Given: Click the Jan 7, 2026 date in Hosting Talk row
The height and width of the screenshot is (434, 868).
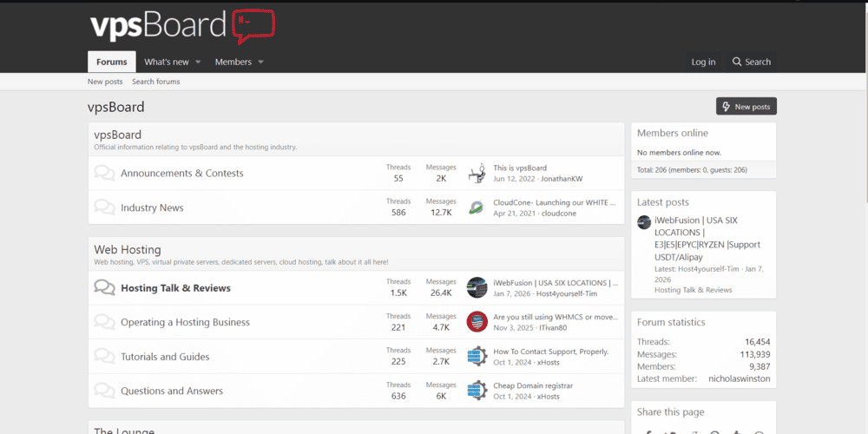Looking at the screenshot, I should (512, 293).
